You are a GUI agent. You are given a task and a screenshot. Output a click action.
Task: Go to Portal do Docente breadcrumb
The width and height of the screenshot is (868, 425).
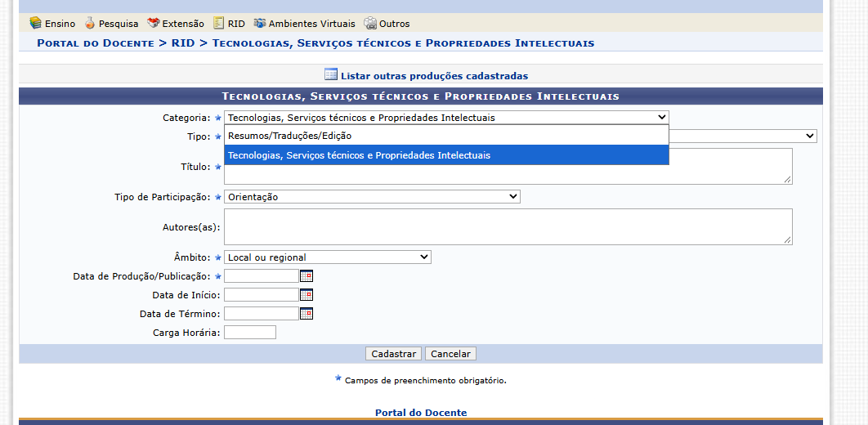click(x=95, y=42)
